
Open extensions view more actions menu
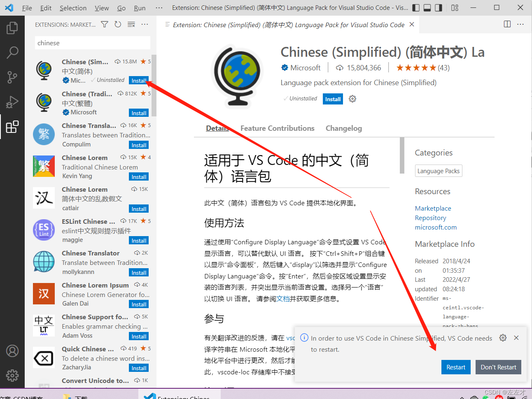[145, 25]
